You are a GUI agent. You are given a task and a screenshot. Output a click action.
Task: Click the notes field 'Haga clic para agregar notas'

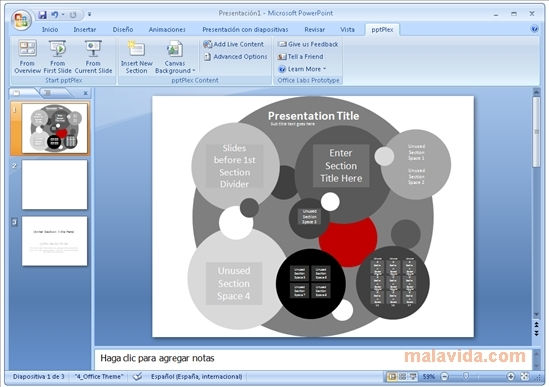coord(313,358)
